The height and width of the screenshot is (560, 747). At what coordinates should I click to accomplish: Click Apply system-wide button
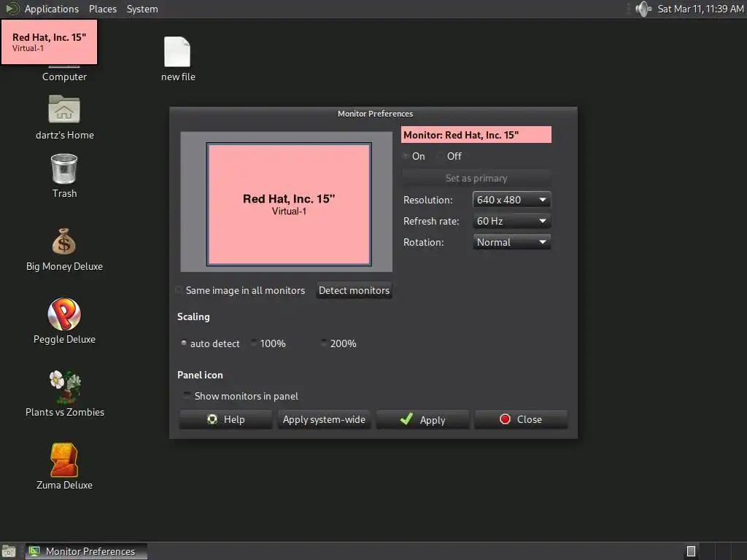[324, 419]
